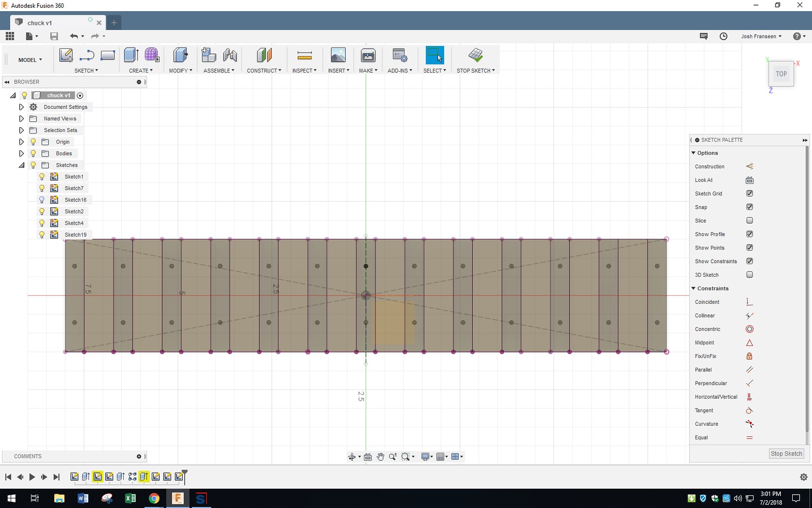Open the Zoom Window tool
812x508 pixels.
(x=405, y=457)
